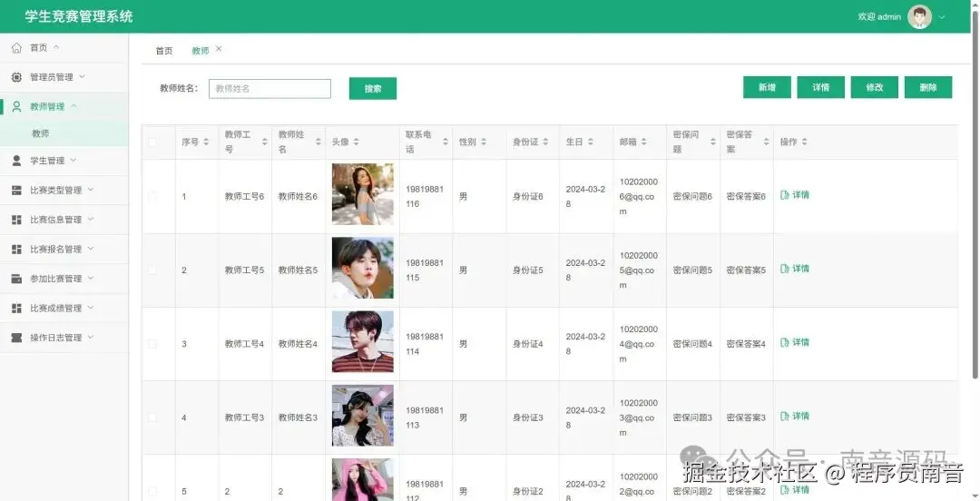Open the 教师 submenu item in sidebar
Screen dimensions: 980x501
click(x=64, y=133)
